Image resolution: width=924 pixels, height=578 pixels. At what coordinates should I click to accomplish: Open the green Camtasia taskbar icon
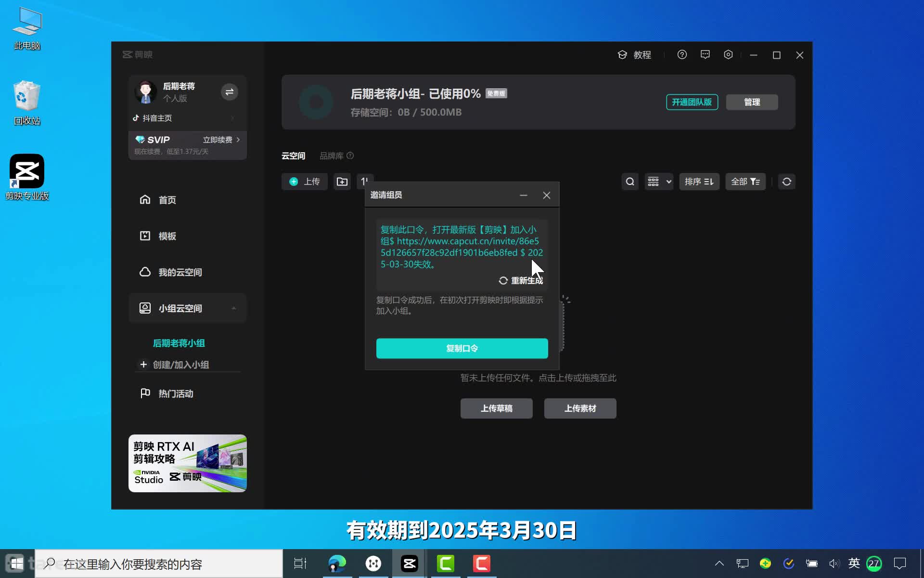[446, 564]
